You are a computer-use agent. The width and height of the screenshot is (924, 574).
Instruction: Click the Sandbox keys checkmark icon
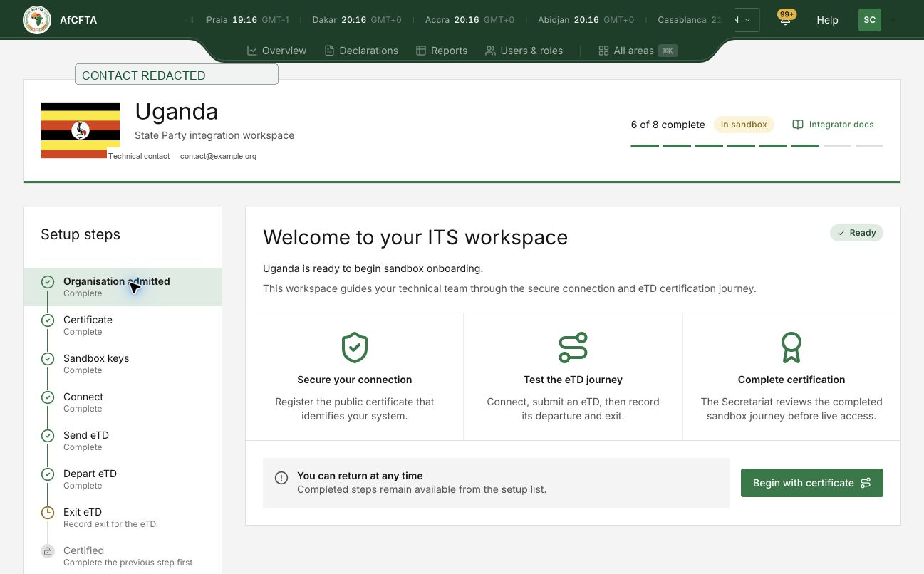pos(48,359)
